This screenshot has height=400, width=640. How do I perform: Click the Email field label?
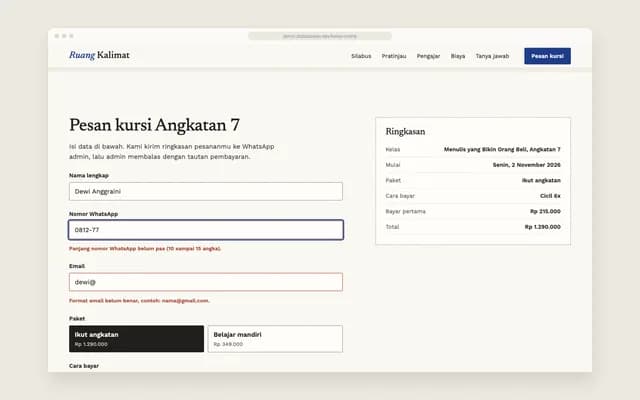click(x=77, y=266)
